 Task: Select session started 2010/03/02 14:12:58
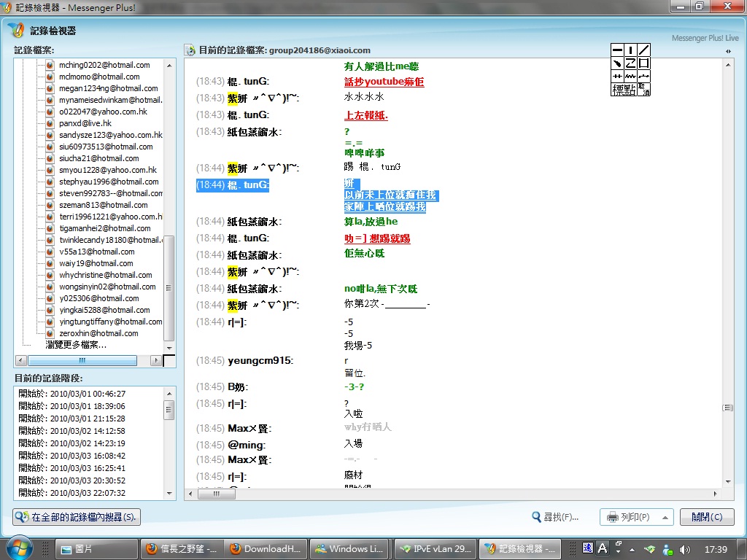coord(71,431)
